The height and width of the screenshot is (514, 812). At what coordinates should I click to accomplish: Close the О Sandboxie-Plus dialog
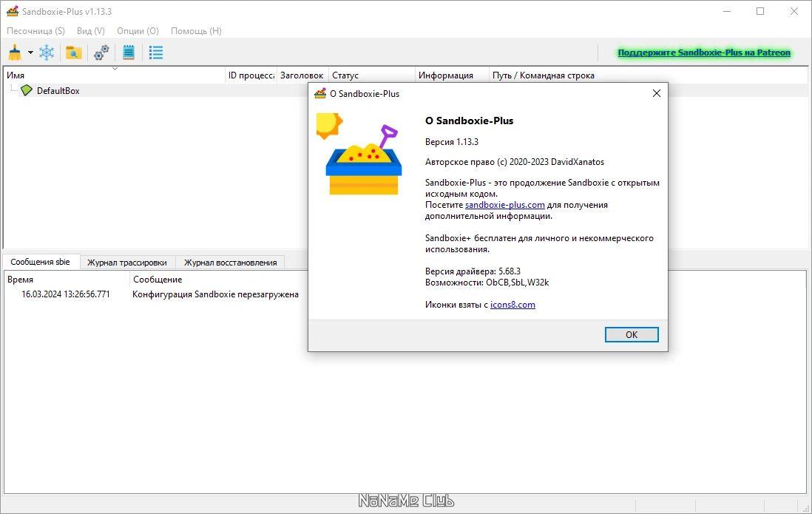pos(656,93)
